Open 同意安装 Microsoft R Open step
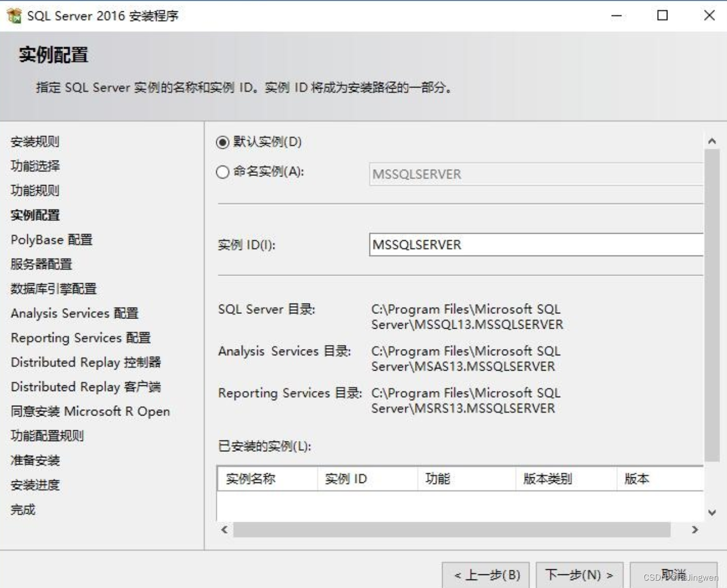 90,411
